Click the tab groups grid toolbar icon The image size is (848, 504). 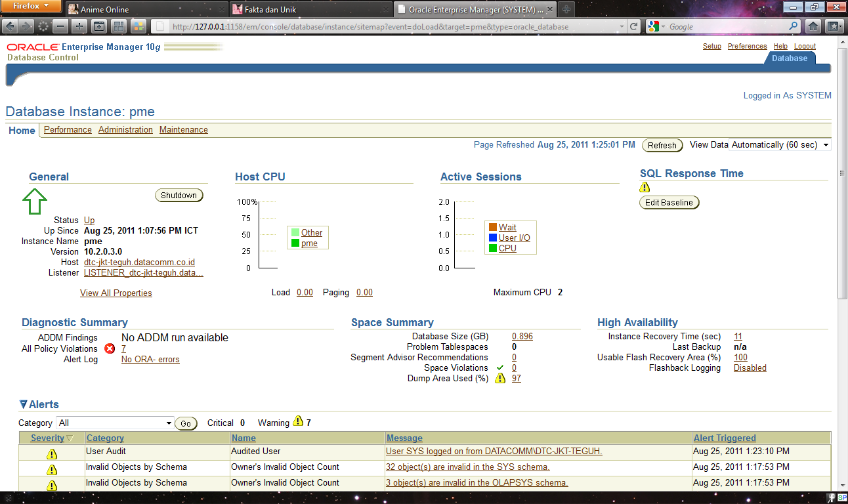click(x=119, y=27)
